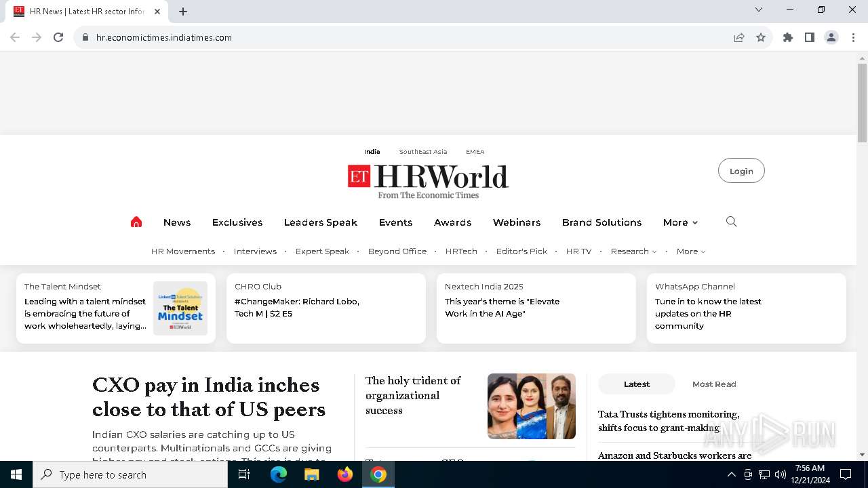Viewport: 868px width, 488px height.
Task: Click the ET HRWorld logo
Action: coord(428,181)
